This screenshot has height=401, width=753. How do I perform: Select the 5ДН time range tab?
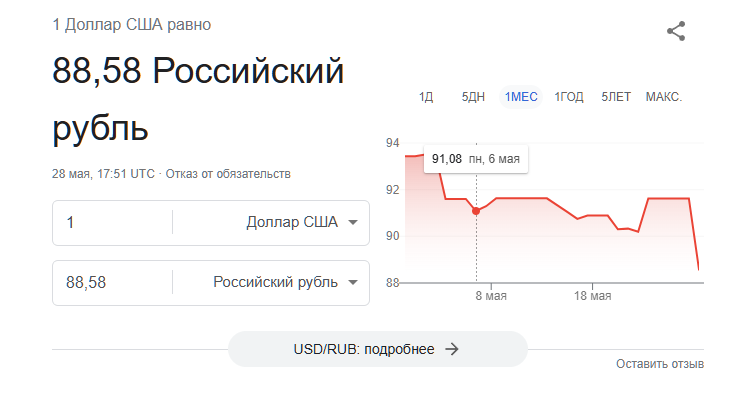(473, 97)
